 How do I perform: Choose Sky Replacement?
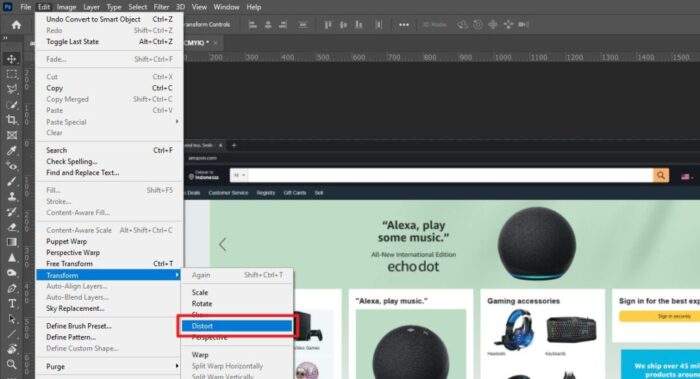(x=109, y=308)
